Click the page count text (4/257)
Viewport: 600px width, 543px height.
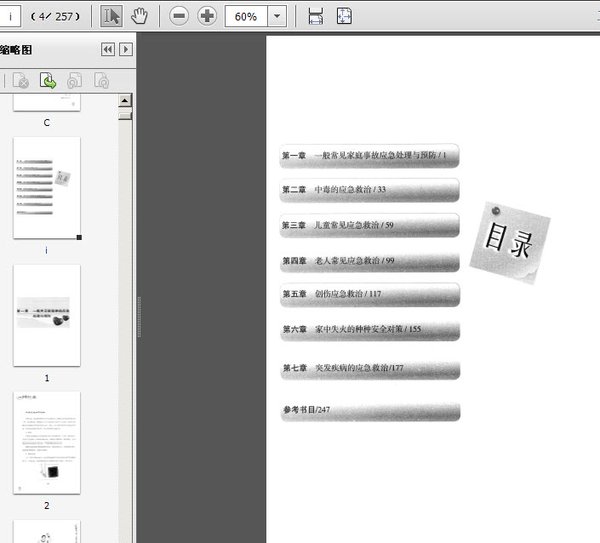[x=56, y=16]
